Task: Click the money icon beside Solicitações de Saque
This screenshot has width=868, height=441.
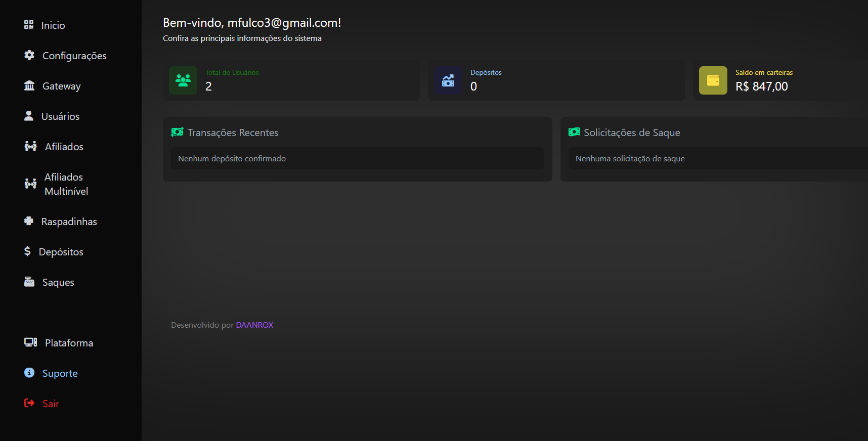Action: point(574,132)
